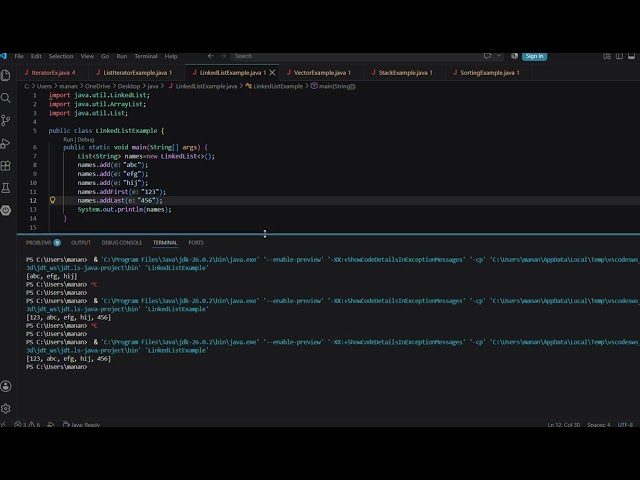Expand the Desktop breadcrumb segment
The width and height of the screenshot is (640, 480).
pos(129,86)
